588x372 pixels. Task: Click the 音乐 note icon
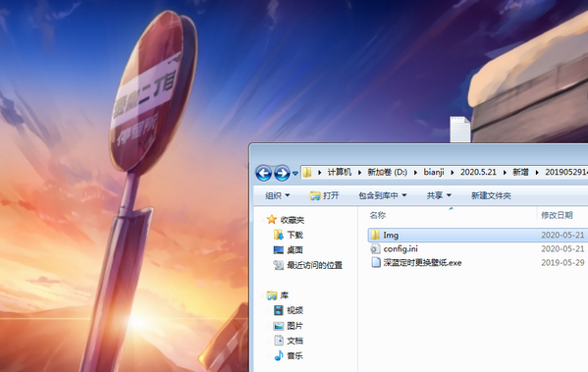(x=278, y=355)
